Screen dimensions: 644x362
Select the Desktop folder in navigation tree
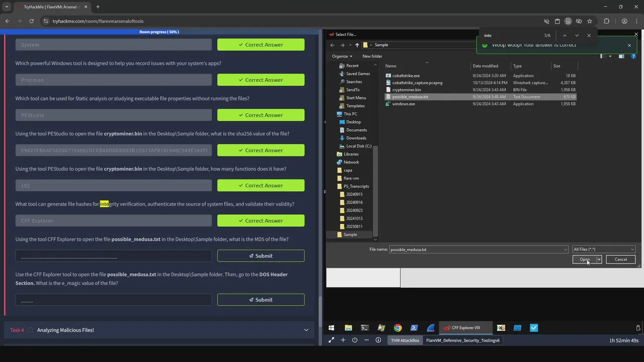tap(353, 122)
